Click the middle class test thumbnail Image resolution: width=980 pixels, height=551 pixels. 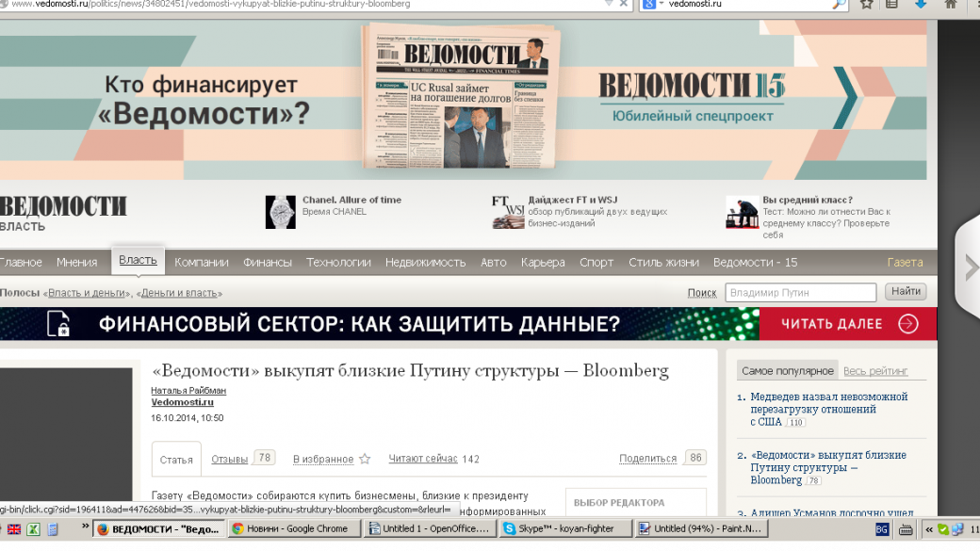tap(742, 213)
